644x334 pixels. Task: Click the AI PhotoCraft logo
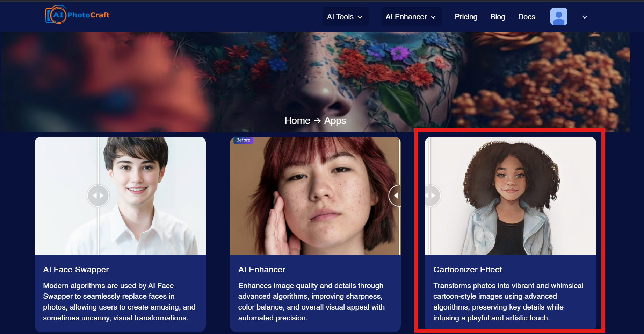77,15
